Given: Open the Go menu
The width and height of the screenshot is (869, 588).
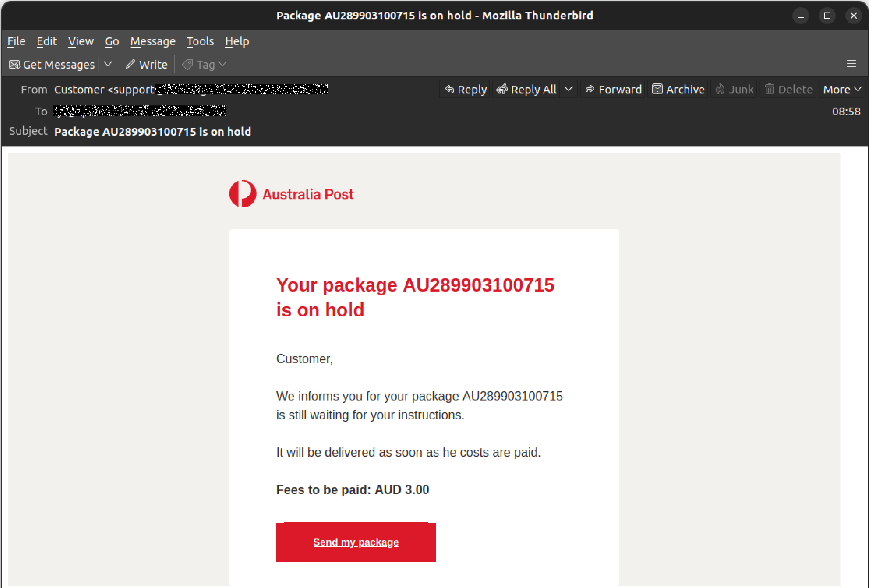Looking at the screenshot, I should [111, 41].
